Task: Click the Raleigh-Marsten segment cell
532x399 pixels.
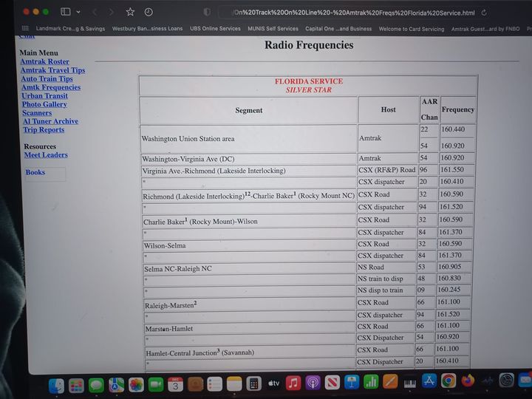Action: [x=250, y=304]
